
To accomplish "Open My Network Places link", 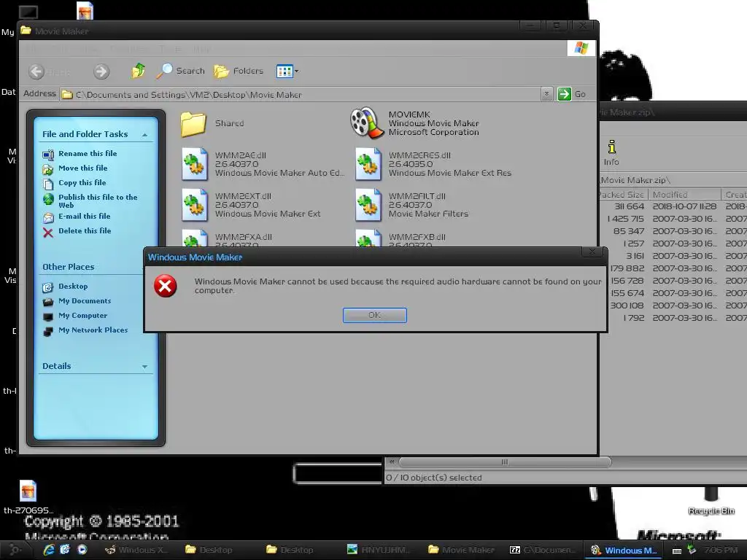I will coord(93,330).
